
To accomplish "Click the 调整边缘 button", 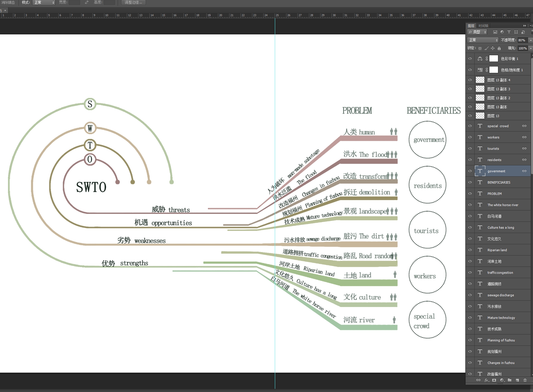I will click(133, 2).
